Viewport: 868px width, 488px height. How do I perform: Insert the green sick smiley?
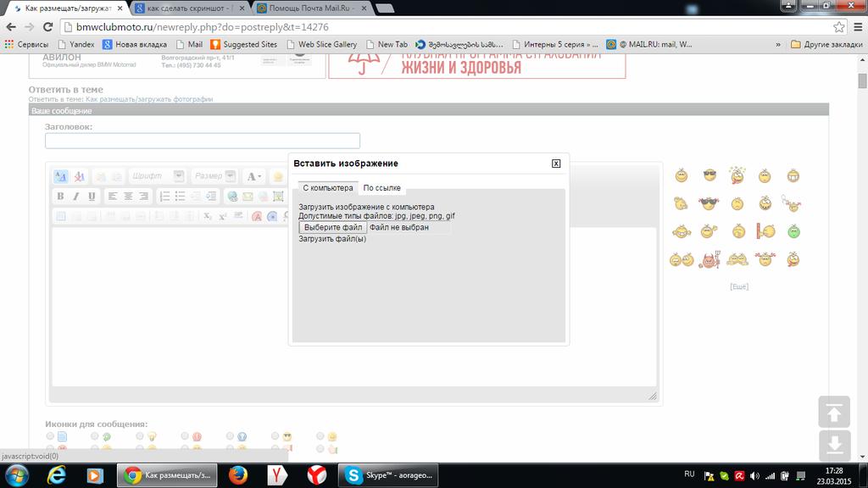click(793, 231)
